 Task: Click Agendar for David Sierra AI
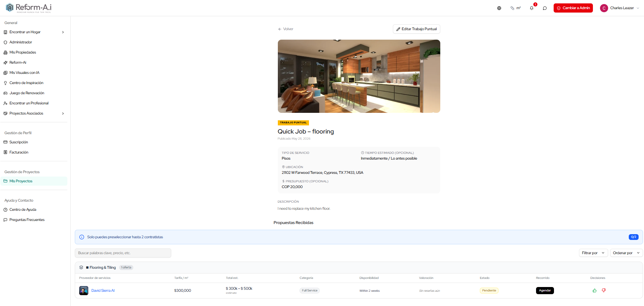(x=545, y=290)
